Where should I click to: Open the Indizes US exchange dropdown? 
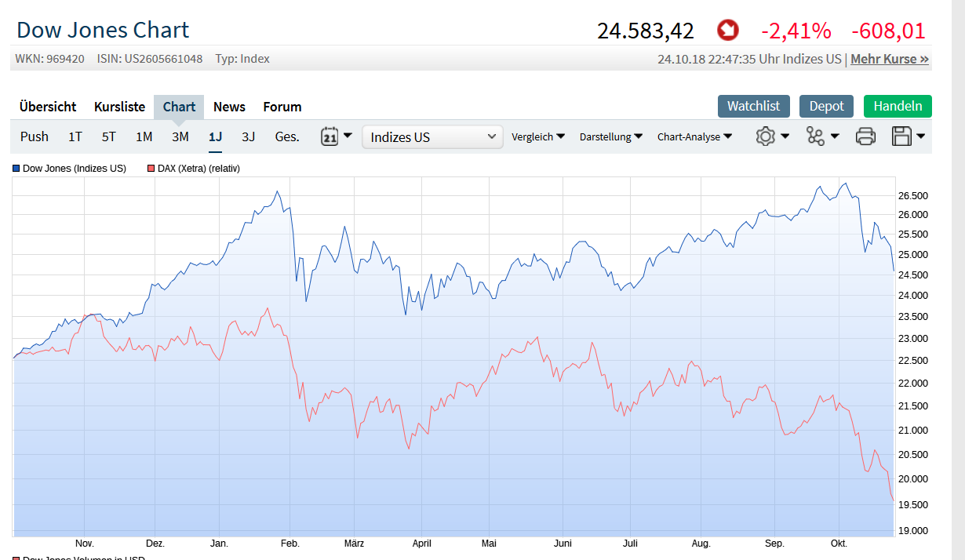pos(432,137)
